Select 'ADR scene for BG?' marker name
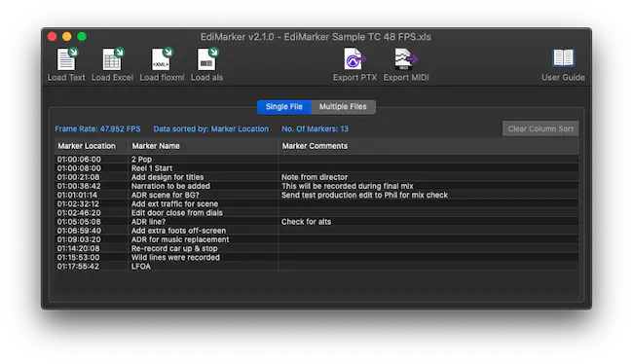Image resolution: width=633 pixels, height=364 pixels. click(166, 195)
